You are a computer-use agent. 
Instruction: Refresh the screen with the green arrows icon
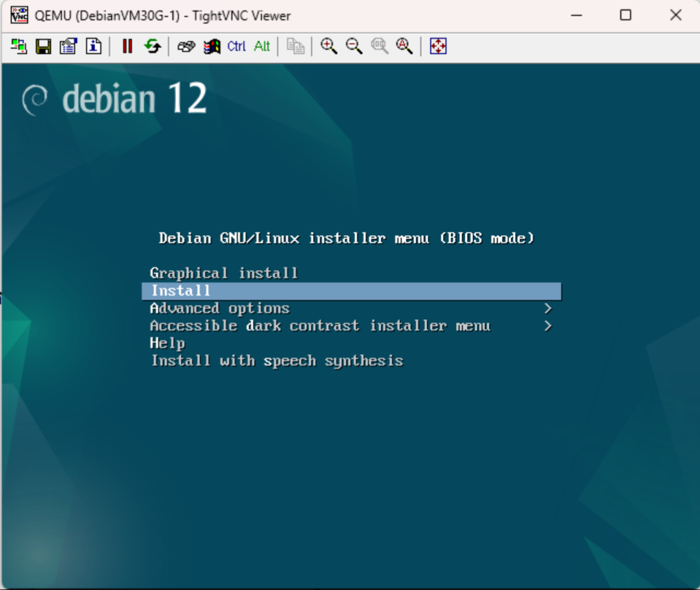point(152,46)
